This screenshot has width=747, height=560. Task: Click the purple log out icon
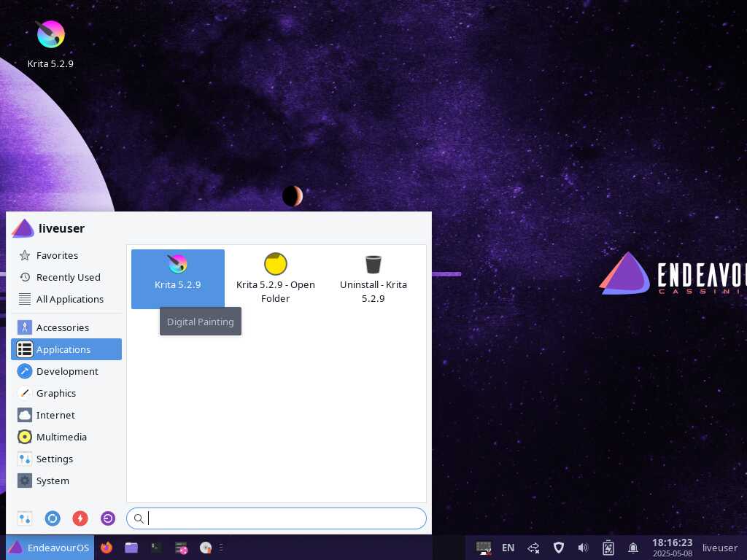tap(108, 518)
